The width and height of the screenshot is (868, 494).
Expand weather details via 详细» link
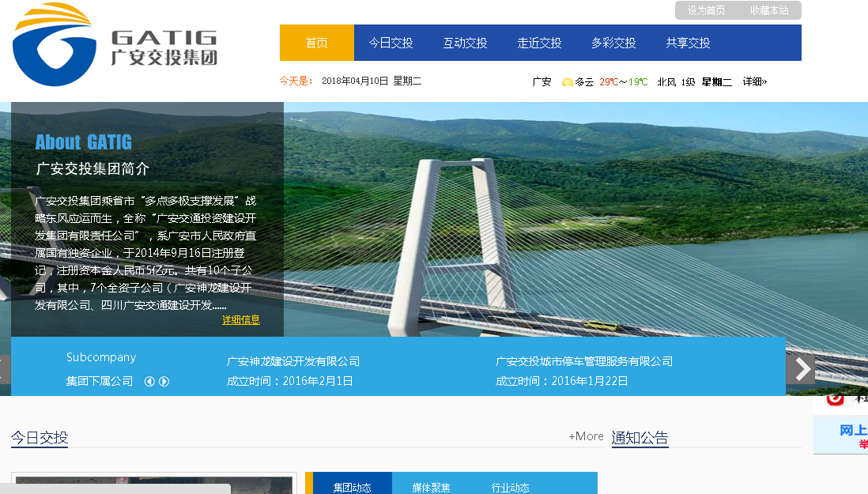(754, 81)
